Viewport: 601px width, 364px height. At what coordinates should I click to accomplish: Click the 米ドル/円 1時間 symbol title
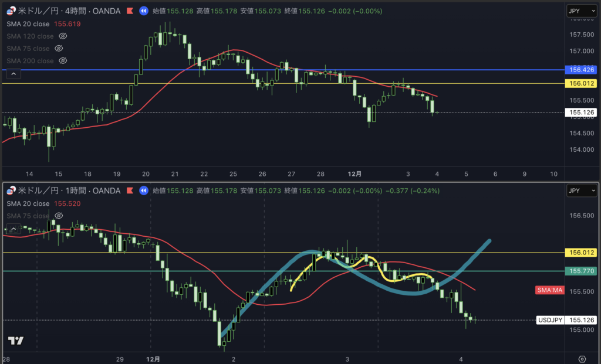coord(70,190)
